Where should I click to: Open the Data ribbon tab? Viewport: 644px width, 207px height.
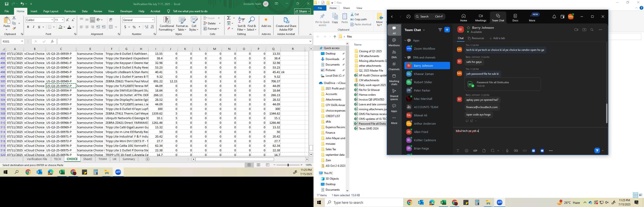[85, 11]
